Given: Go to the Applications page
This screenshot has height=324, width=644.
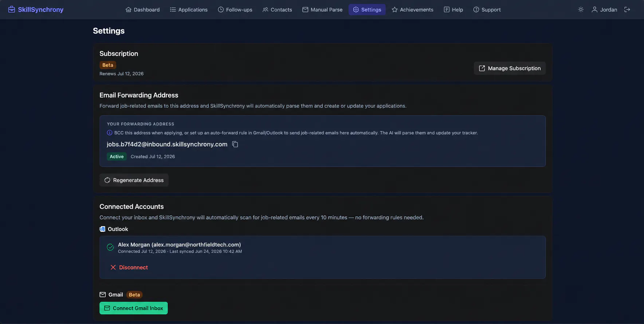Looking at the screenshot, I should (x=189, y=9).
